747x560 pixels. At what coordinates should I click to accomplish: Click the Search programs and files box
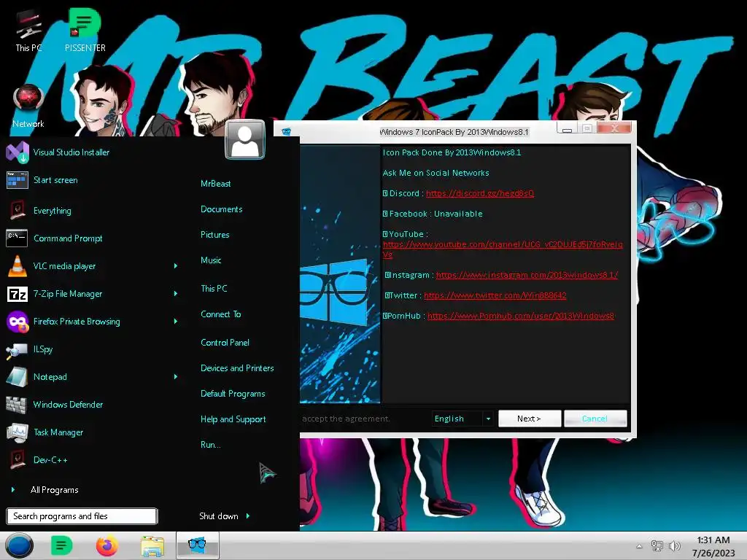(x=82, y=516)
